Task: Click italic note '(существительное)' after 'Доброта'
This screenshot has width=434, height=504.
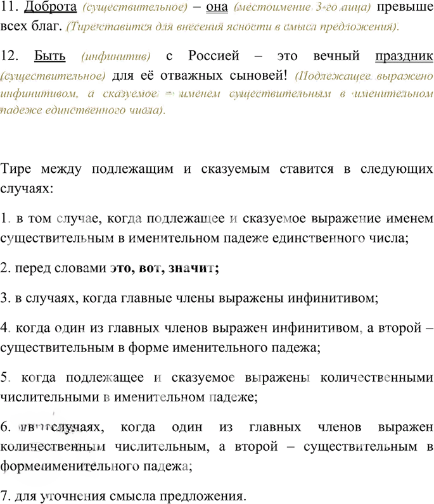Action: pyautogui.click(x=135, y=7)
